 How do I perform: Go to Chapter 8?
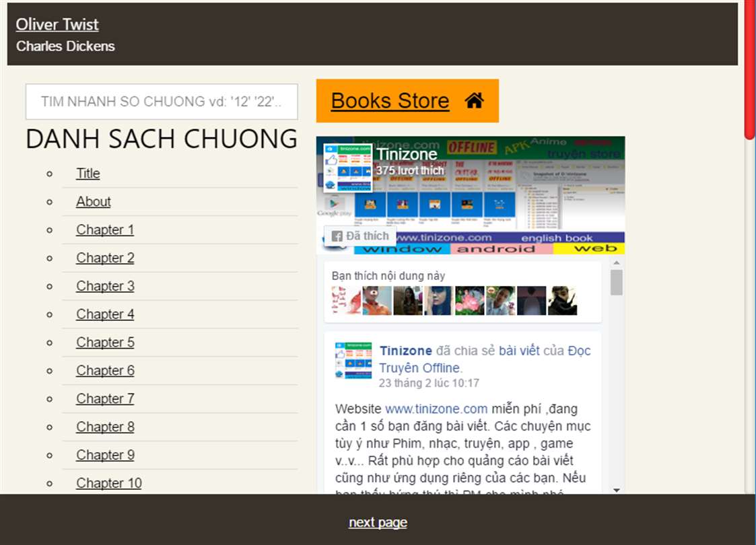point(105,427)
